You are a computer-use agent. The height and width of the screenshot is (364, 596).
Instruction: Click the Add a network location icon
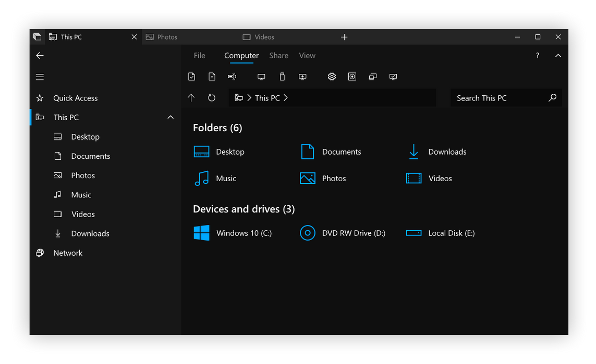[x=302, y=76]
